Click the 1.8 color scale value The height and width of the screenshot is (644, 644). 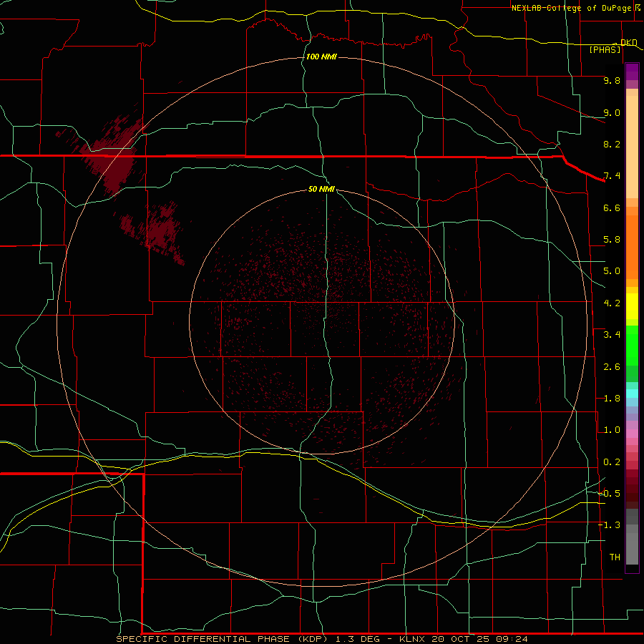(612, 399)
